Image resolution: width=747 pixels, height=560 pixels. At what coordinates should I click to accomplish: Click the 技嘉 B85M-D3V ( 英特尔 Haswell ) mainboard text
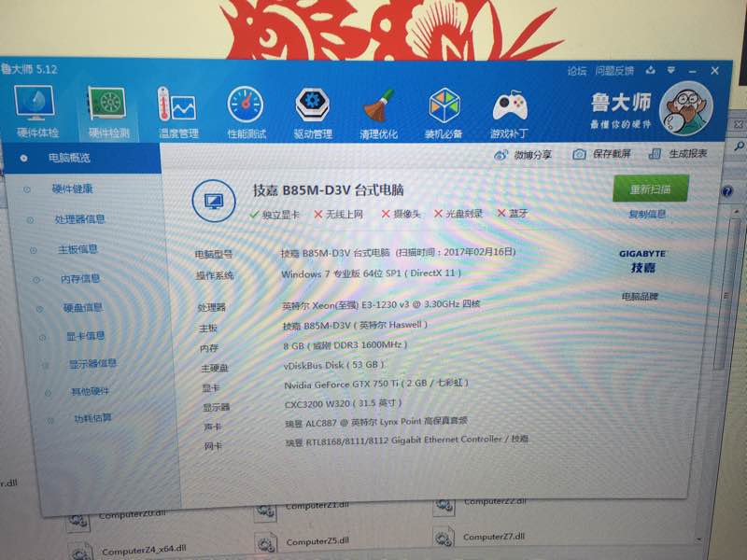(x=355, y=325)
